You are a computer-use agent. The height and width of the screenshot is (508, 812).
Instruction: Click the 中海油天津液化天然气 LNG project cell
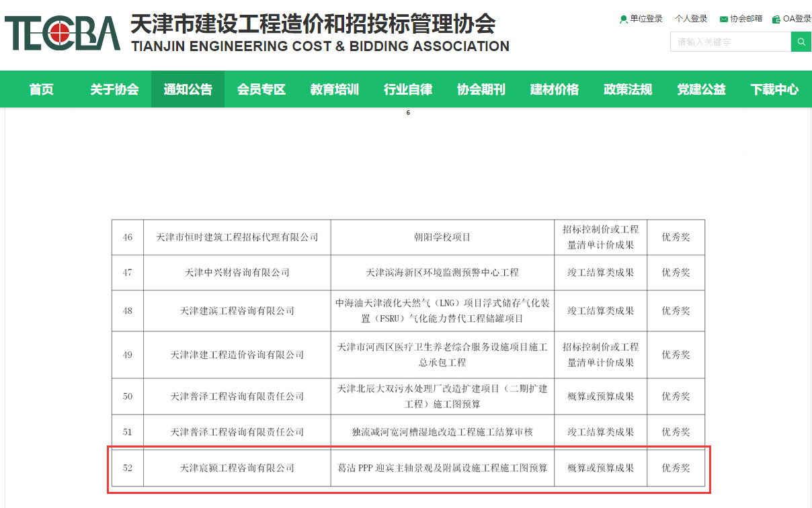tap(442, 310)
